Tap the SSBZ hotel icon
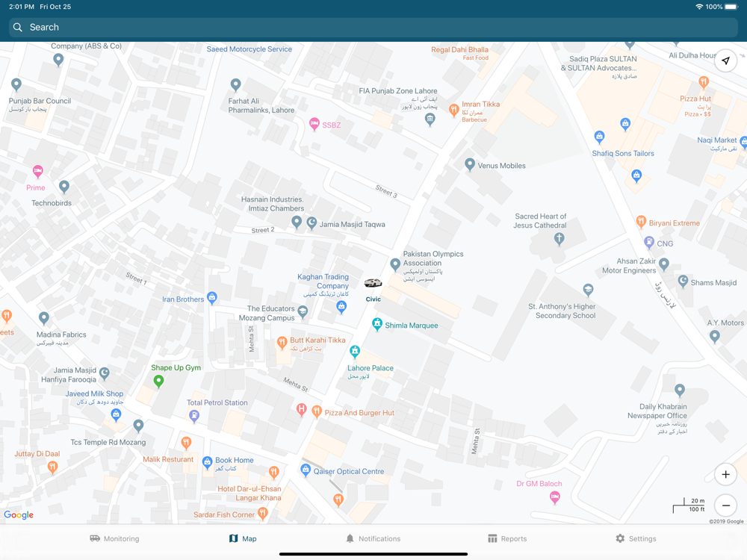Viewport: 747px width, 560px height. 314,124
